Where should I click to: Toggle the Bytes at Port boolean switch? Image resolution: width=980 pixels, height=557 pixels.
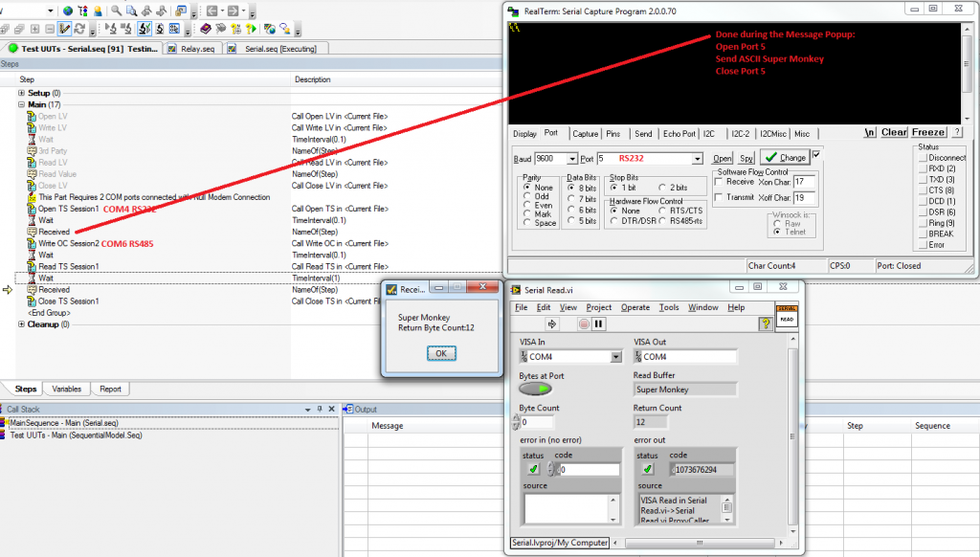coord(535,390)
